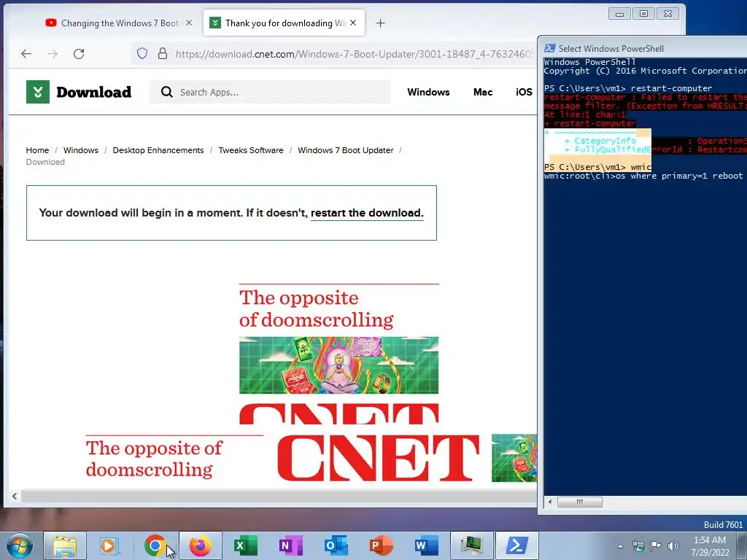
Task: View site security via the padlock icon
Action: point(163,53)
